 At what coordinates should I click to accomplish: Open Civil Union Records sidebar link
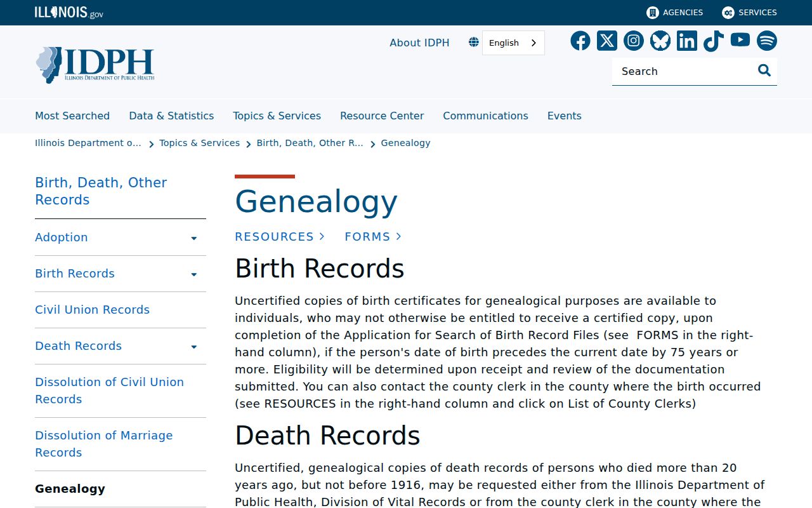[x=92, y=309]
